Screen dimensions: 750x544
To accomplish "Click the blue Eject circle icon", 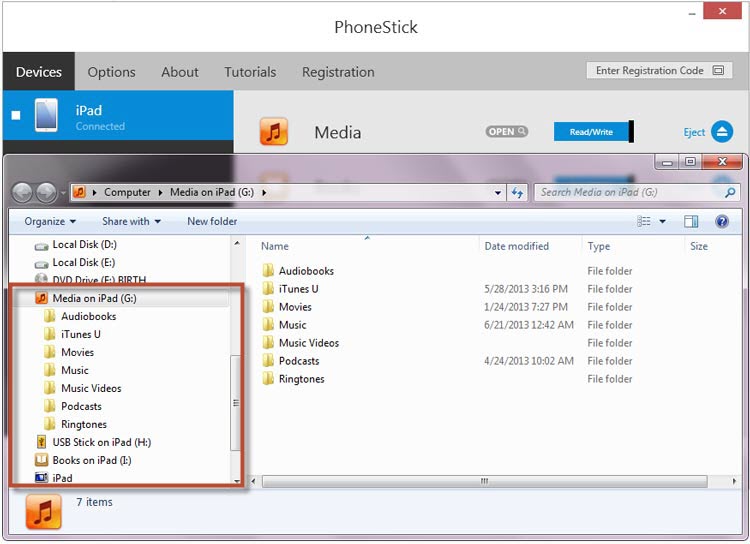I will tap(722, 132).
